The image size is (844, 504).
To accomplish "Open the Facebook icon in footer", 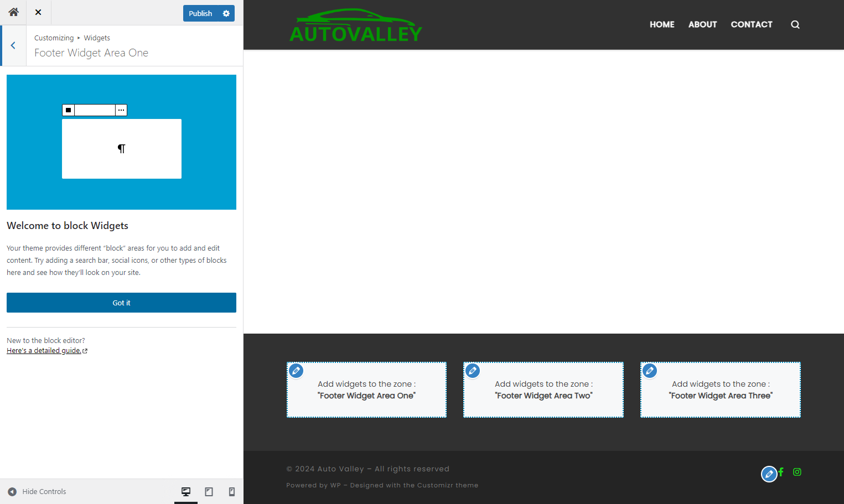I will click(781, 472).
